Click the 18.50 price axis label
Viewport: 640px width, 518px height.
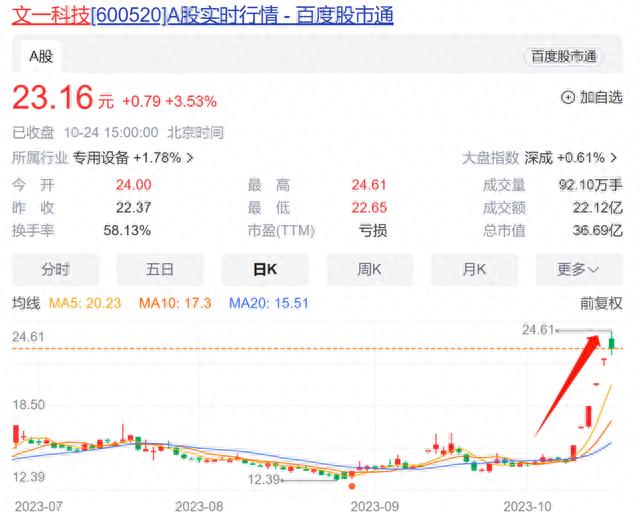click(x=29, y=405)
